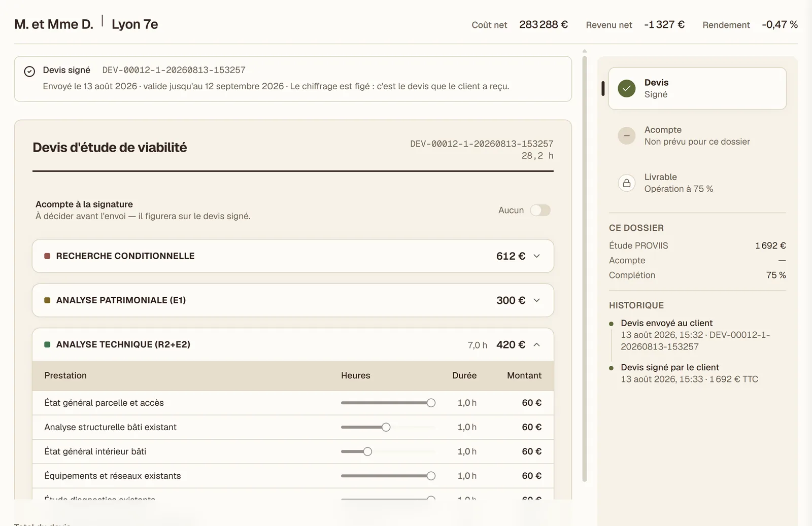Image resolution: width=812 pixels, height=526 pixels.
Task: Click the HISTORIQUE section heading
Action: [x=636, y=305]
